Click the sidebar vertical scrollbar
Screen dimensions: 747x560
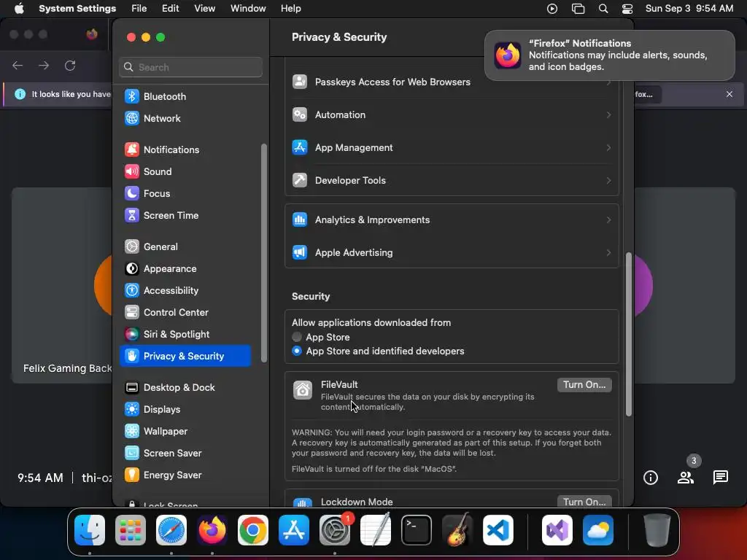[x=264, y=253]
